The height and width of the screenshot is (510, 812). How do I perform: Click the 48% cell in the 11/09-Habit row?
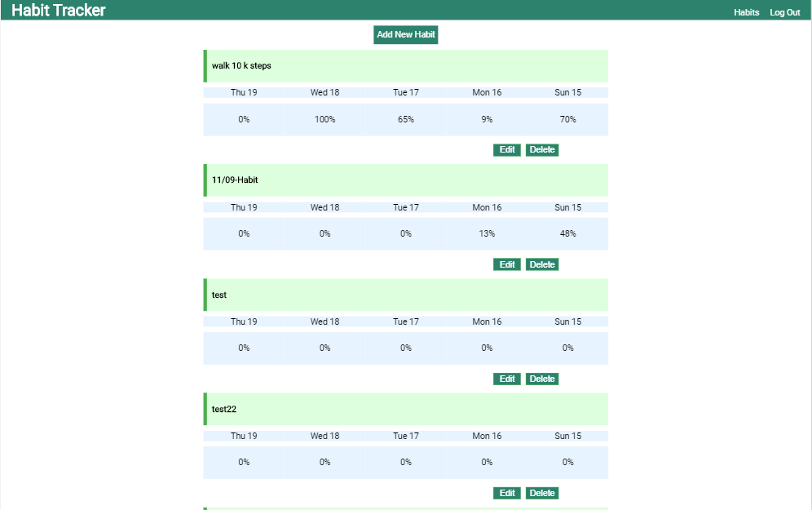(x=567, y=233)
